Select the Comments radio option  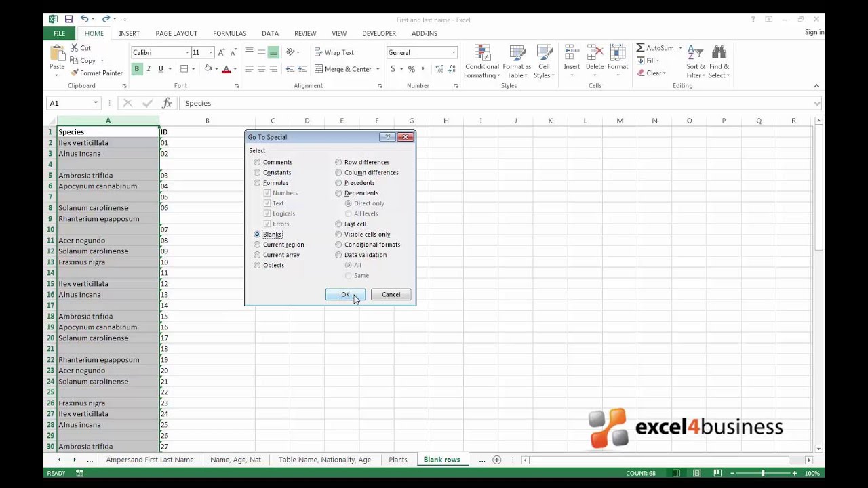(257, 162)
